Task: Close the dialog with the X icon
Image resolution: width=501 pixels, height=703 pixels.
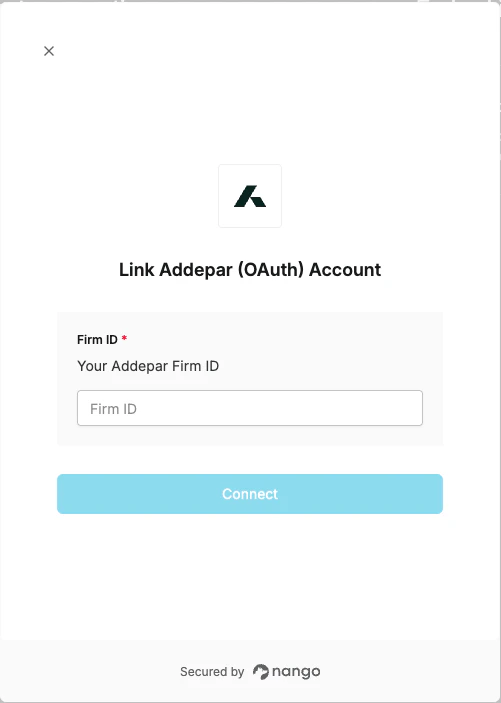Action: point(49,51)
